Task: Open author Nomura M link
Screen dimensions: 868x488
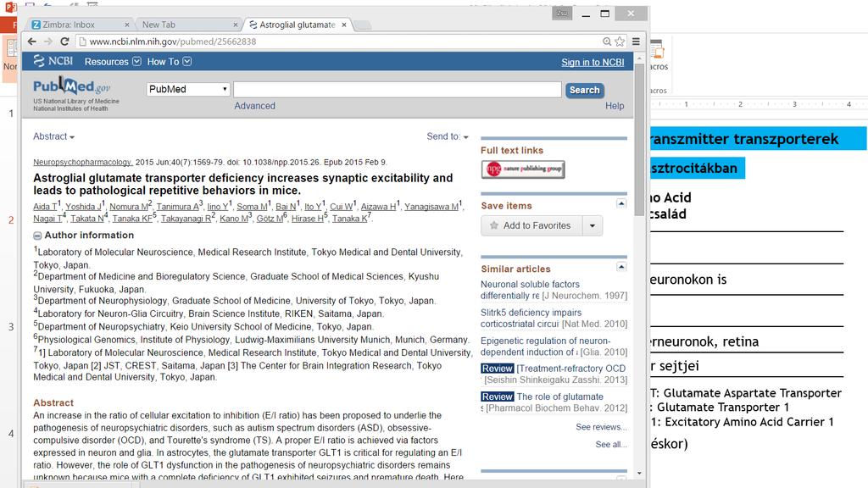Action: (129, 207)
